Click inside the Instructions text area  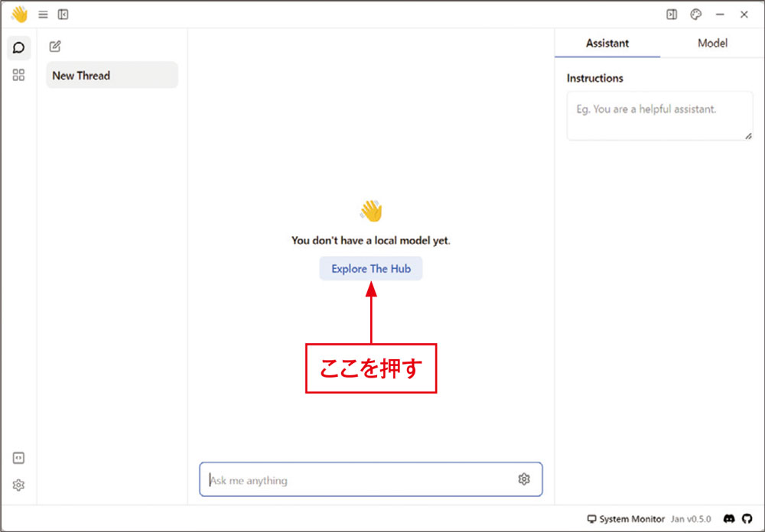[x=658, y=116]
